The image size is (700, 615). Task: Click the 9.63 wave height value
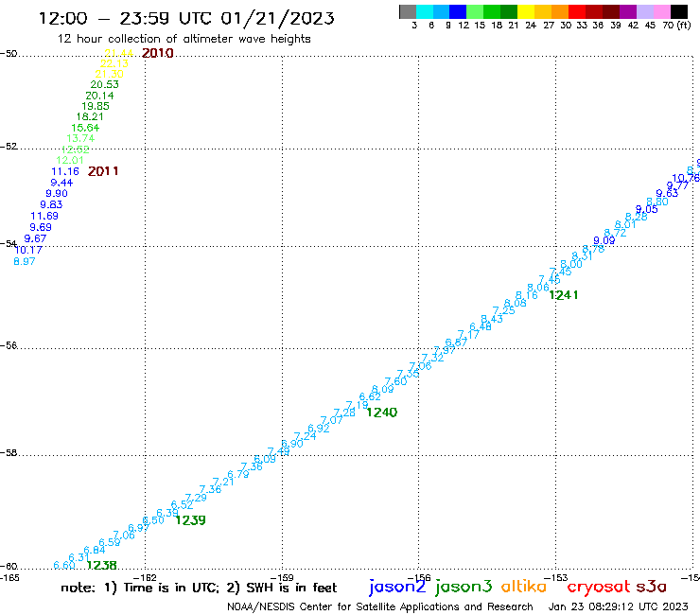667,193
